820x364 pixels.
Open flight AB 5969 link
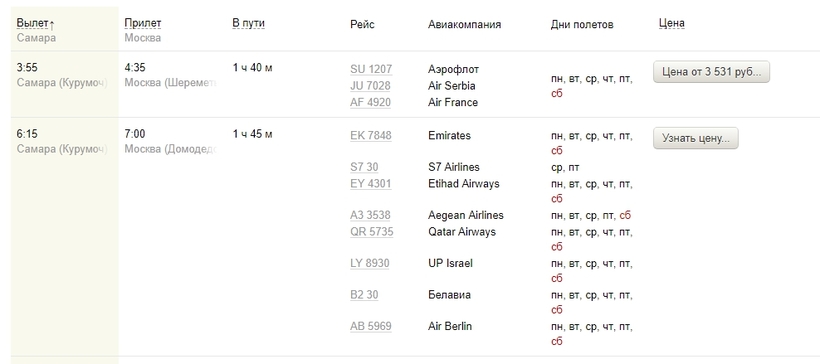tap(371, 327)
